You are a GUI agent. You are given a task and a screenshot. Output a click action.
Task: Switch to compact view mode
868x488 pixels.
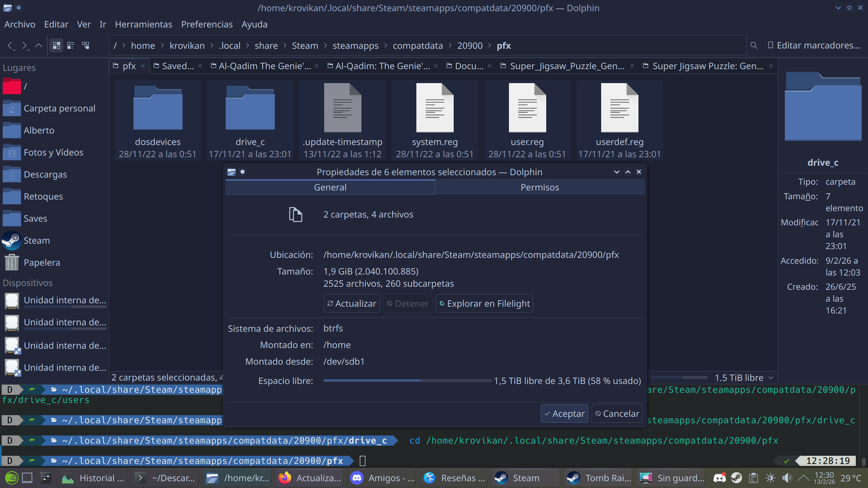coord(71,45)
